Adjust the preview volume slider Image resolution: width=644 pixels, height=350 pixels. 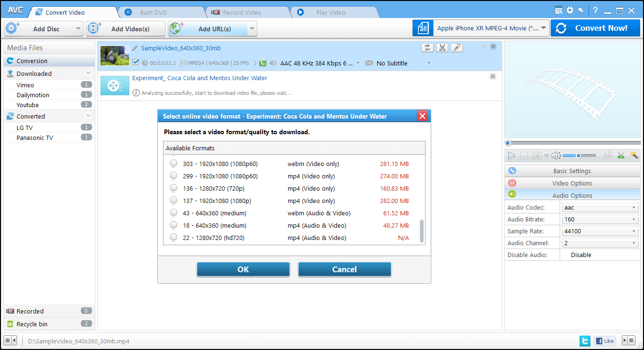pos(579,156)
